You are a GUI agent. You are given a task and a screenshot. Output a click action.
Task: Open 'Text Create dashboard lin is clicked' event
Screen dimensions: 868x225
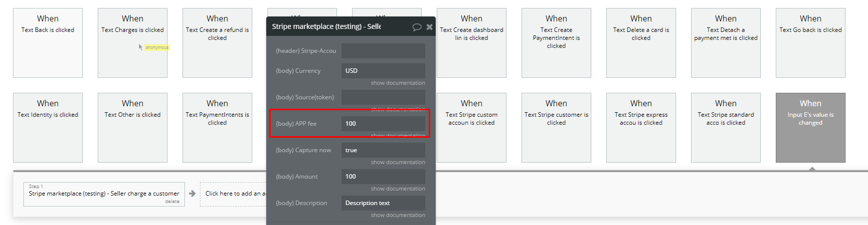click(x=472, y=43)
